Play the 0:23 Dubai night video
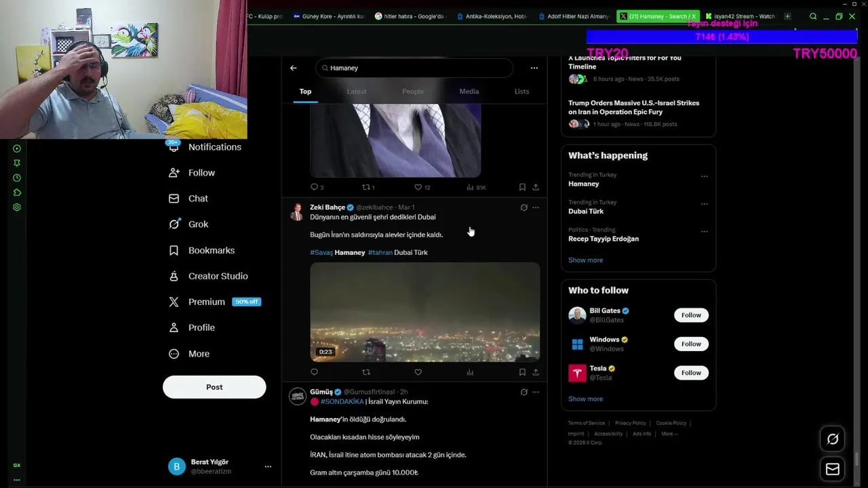This screenshot has width=868, height=488. [425, 312]
